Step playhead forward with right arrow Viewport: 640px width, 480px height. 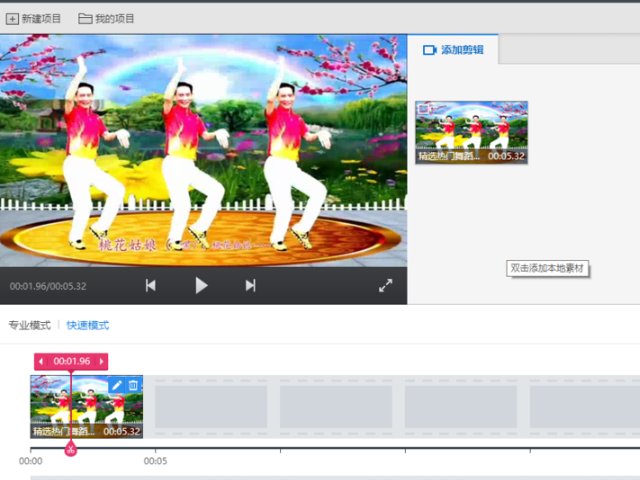[102, 361]
